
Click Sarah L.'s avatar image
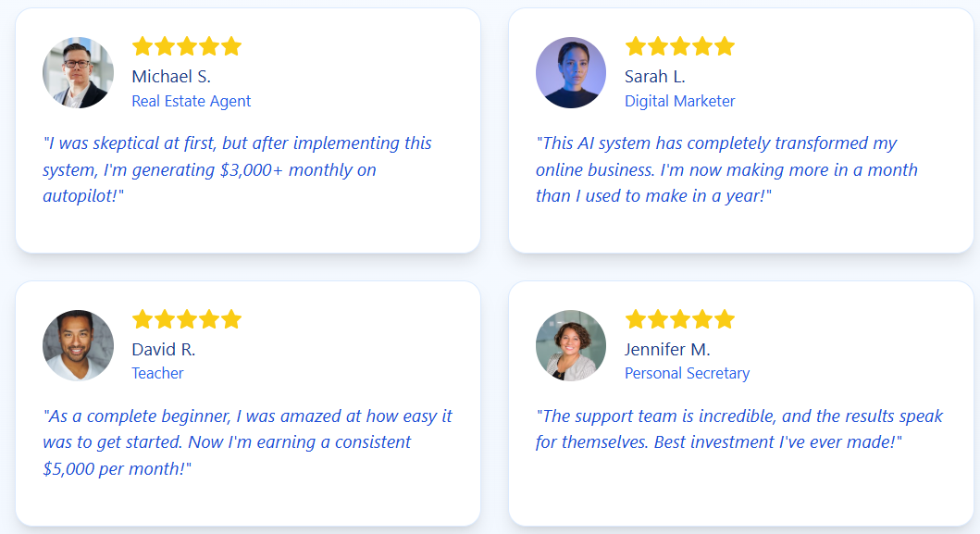(x=571, y=72)
